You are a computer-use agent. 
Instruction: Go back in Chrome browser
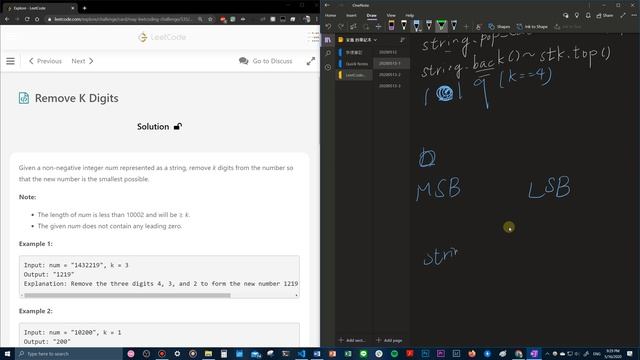7,19
